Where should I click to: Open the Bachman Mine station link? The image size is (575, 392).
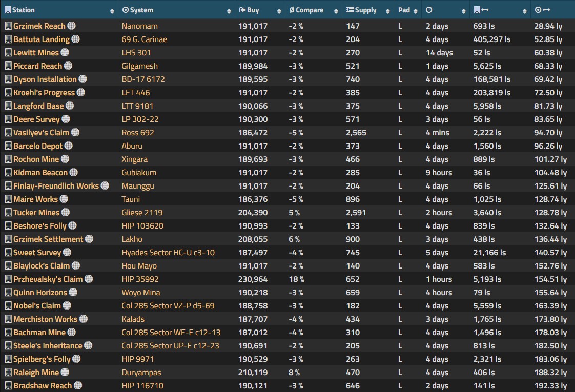(39, 332)
